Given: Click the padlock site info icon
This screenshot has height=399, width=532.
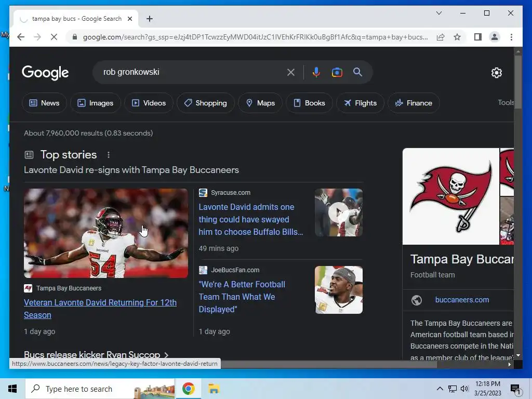Looking at the screenshot, I should [x=75, y=37].
